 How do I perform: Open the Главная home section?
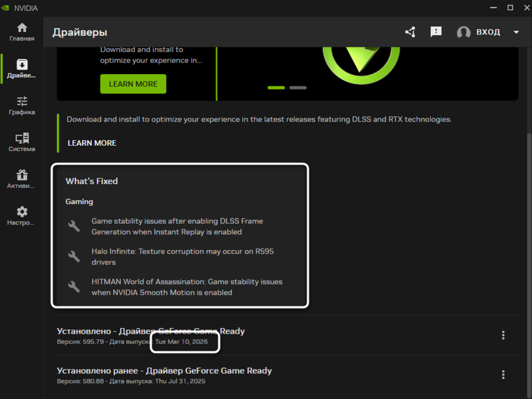tap(22, 32)
